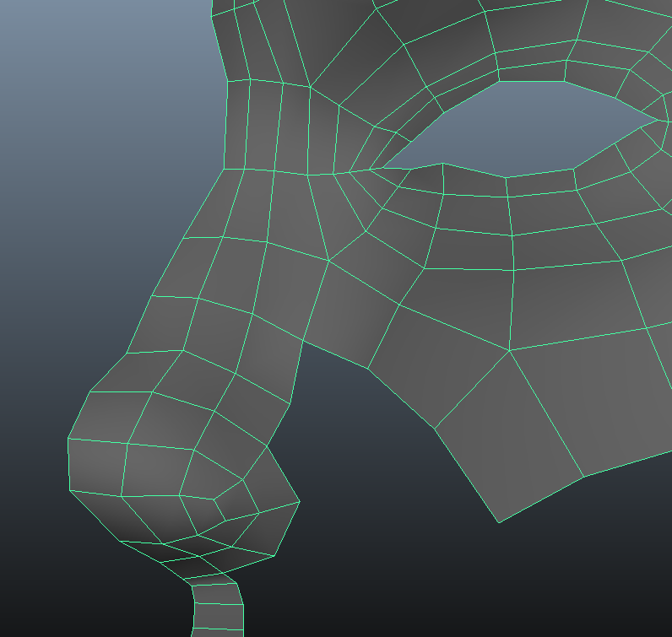Click the leftmost vertex on the nose tip

point(68,438)
